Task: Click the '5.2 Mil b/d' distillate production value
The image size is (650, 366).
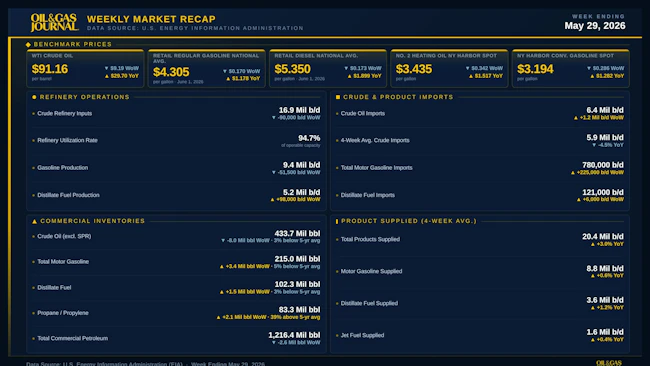Action: 301,192
